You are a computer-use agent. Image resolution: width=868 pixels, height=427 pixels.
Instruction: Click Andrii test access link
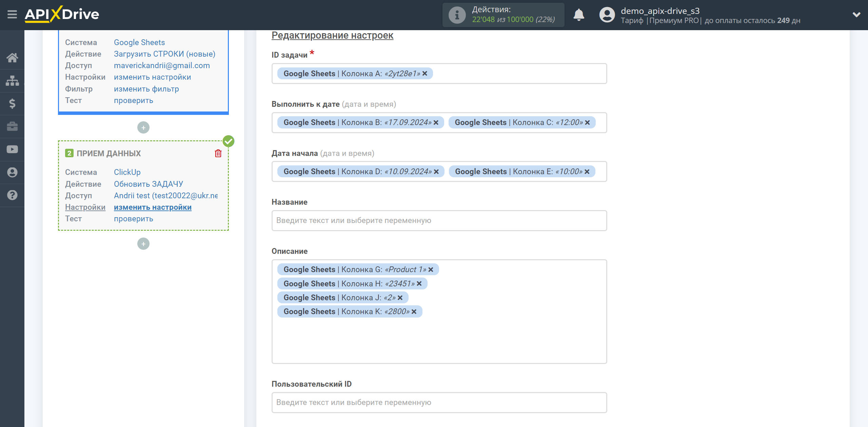[x=166, y=196]
